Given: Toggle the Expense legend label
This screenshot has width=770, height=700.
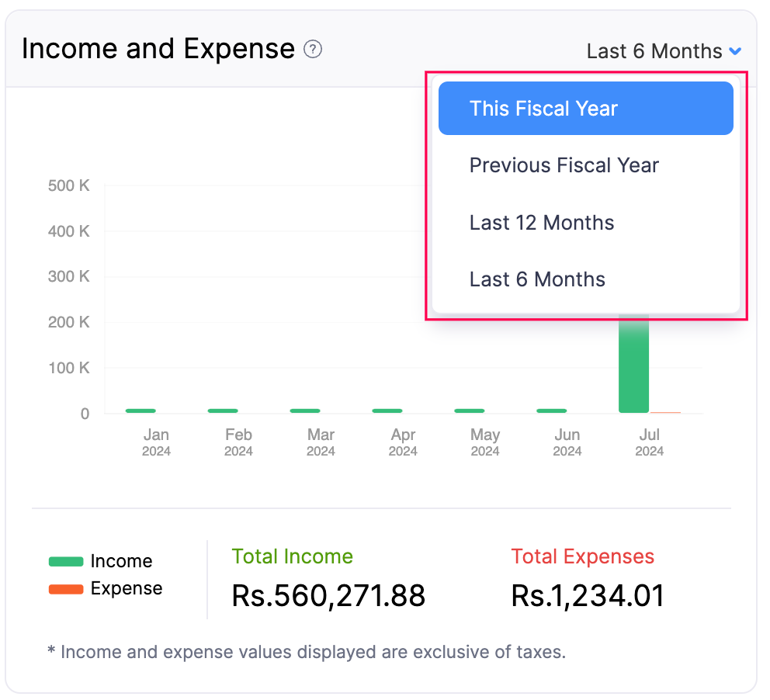Looking at the screenshot, I should 127,589.
